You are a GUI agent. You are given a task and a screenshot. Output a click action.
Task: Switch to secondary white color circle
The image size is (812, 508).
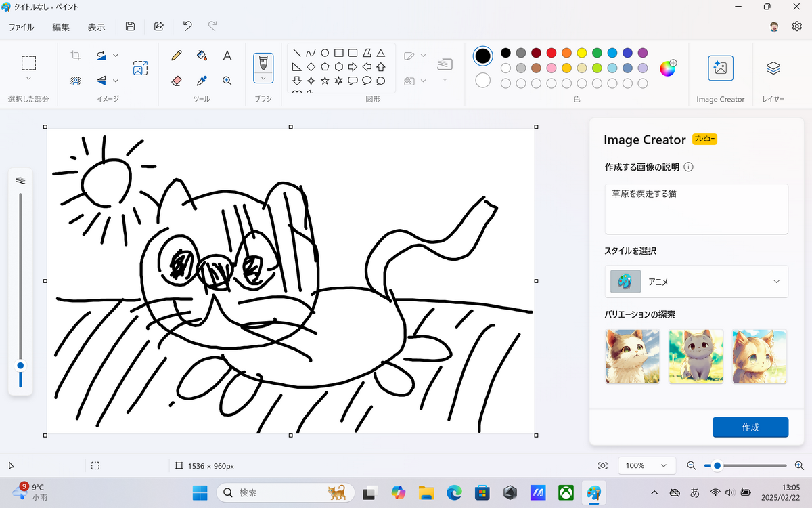click(x=482, y=81)
